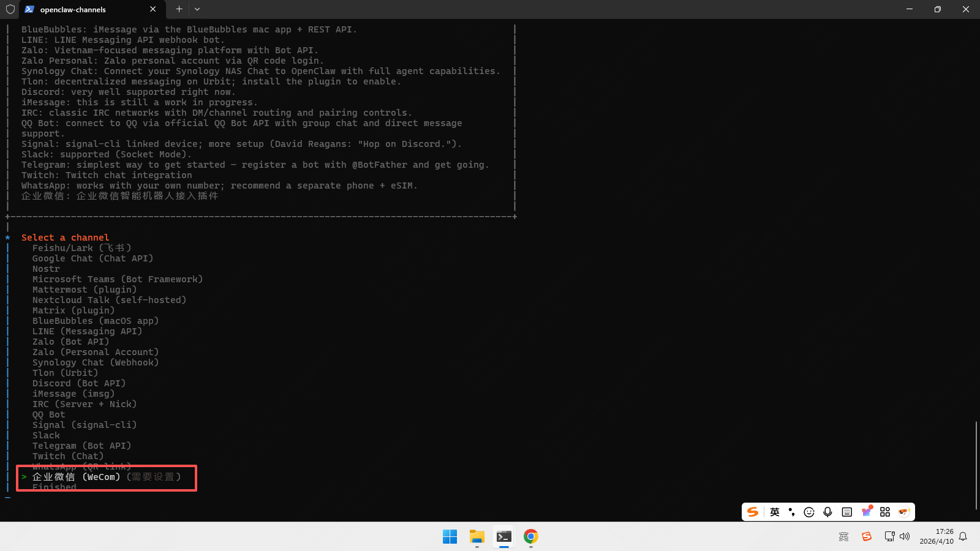This screenshot has height=551, width=980.
Task: Click the PowerShell icon on the openclaw-channels tab
Action: click(x=29, y=9)
